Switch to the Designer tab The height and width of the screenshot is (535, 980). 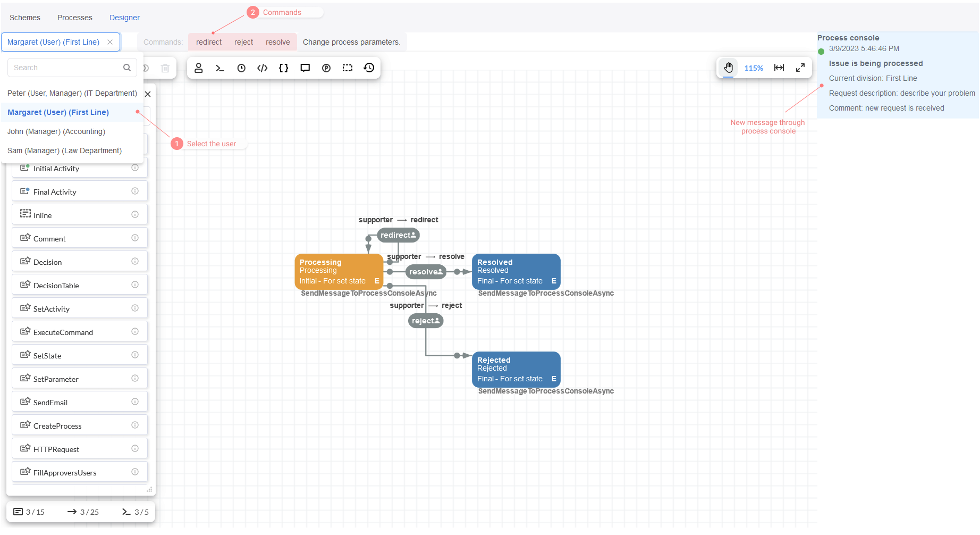(124, 18)
